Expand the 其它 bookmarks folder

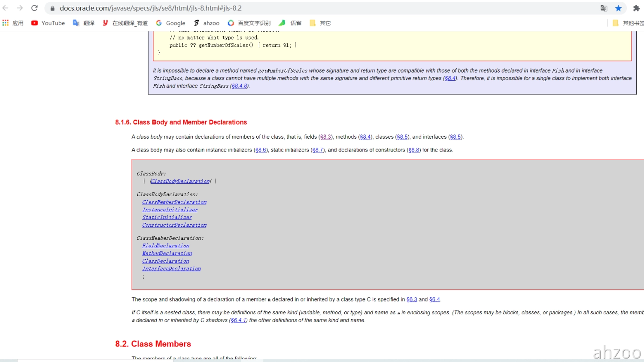point(320,23)
